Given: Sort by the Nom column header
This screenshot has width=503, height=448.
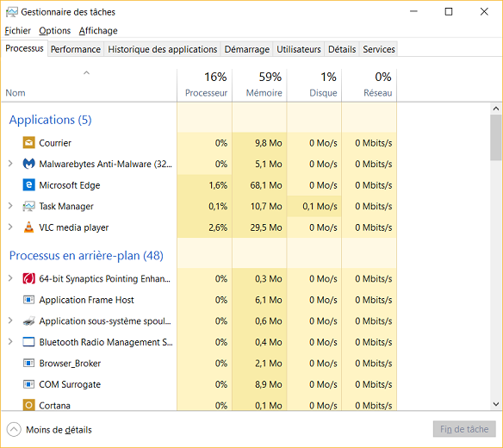Looking at the screenshot, I should 89,85.
